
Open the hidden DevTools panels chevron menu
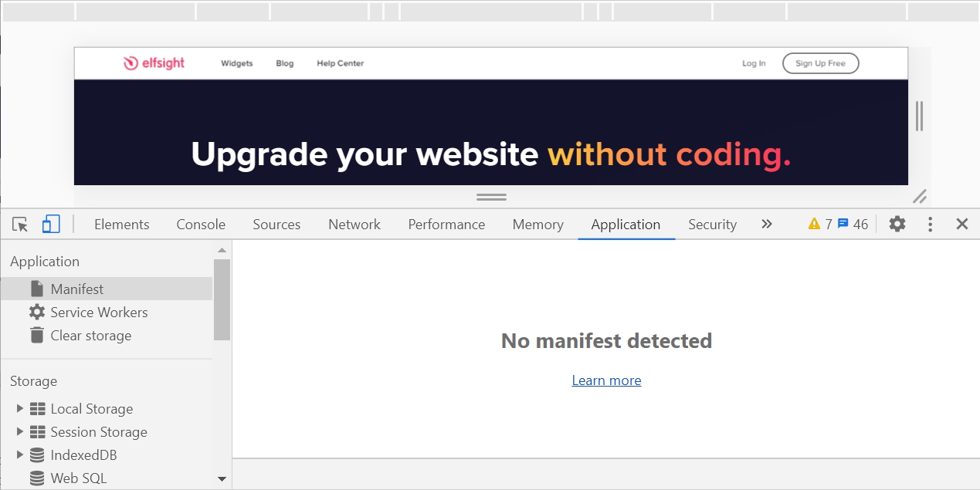(x=766, y=224)
